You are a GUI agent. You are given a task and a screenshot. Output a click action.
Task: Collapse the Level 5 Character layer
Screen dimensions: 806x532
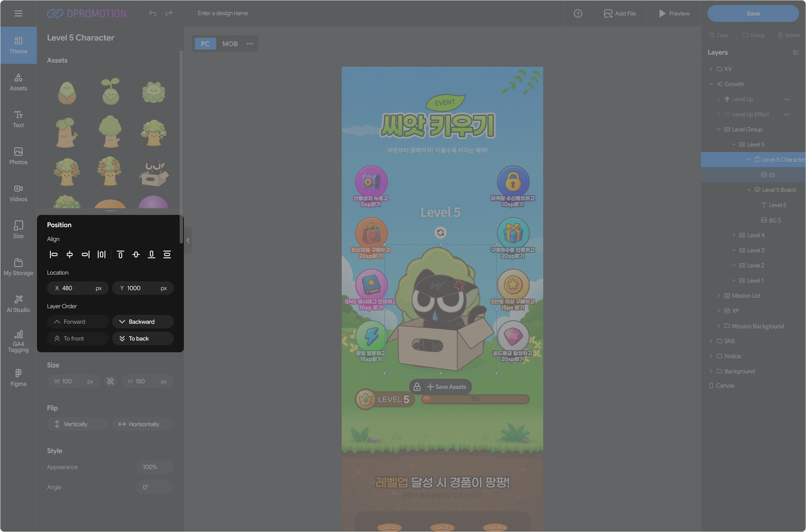click(x=748, y=160)
